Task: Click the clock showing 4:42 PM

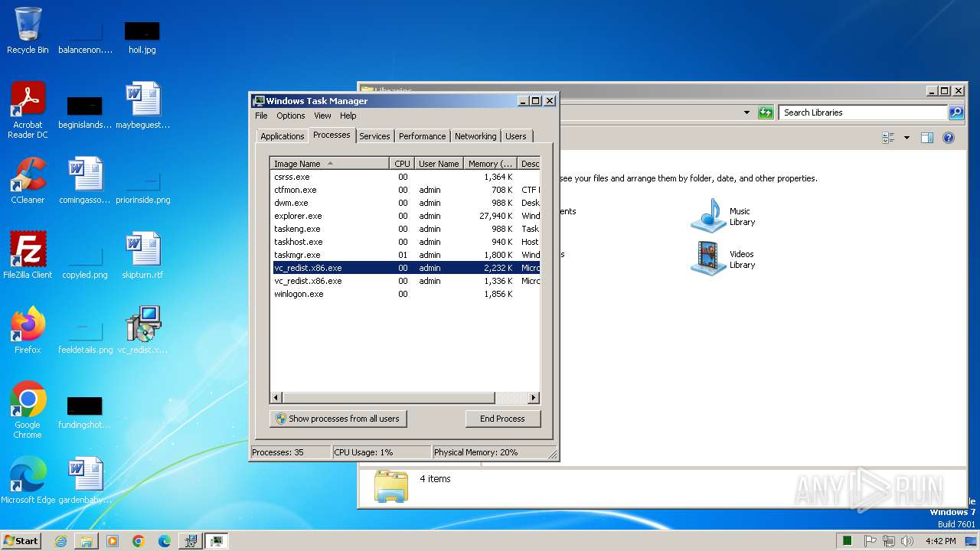Action: (x=940, y=541)
